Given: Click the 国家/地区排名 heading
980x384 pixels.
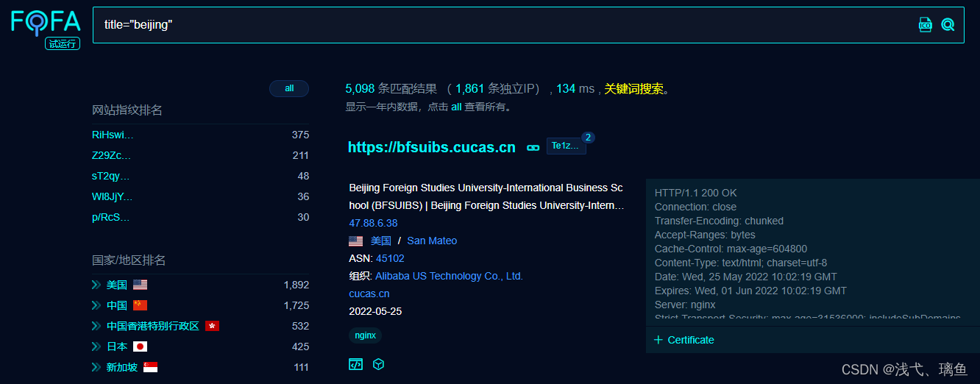Looking at the screenshot, I should pos(129,260).
